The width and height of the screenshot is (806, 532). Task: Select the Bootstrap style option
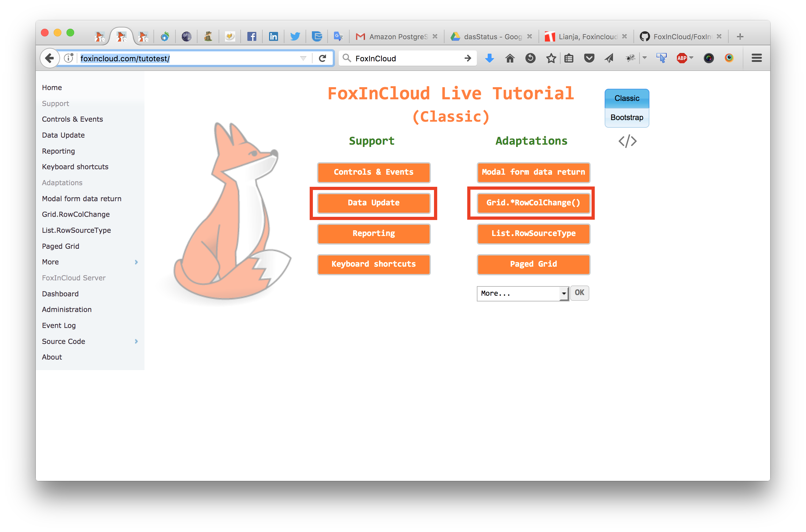(627, 118)
